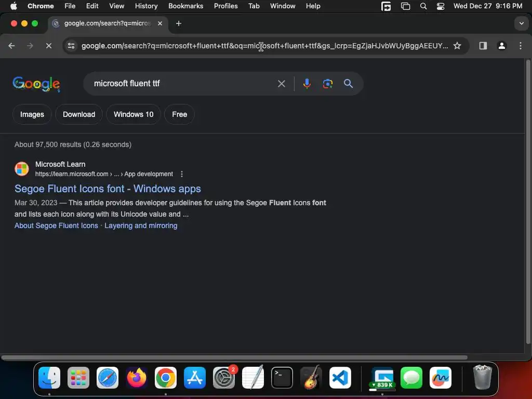Clear the Google search box text
Viewport: 532px width, 399px height.
coord(281,84)
